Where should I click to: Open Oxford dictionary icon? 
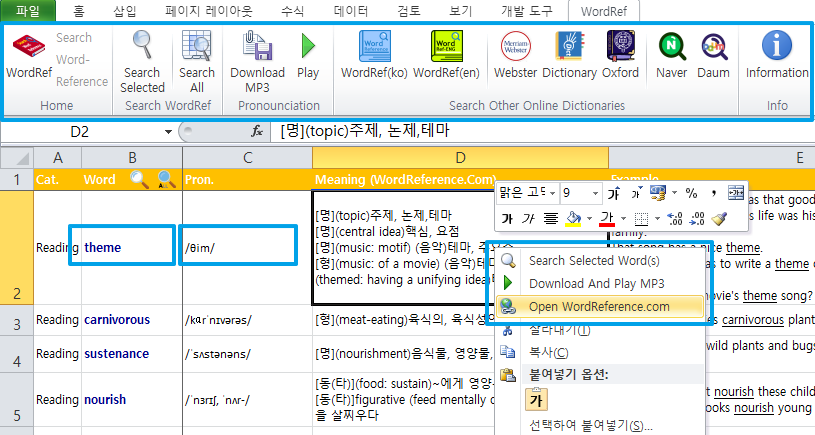point(620,46)
